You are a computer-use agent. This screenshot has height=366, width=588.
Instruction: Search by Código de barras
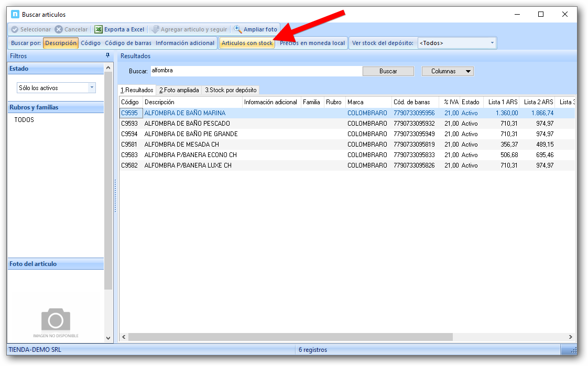point(128,43)
